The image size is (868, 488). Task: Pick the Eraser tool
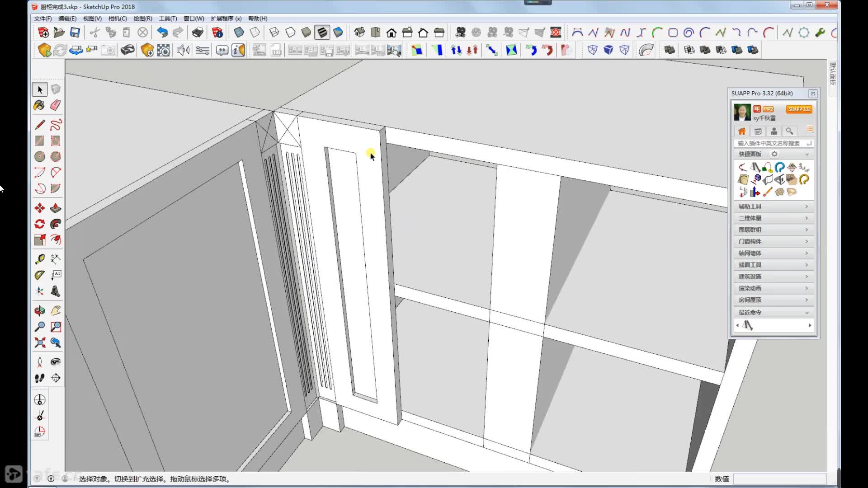[56, 105]
